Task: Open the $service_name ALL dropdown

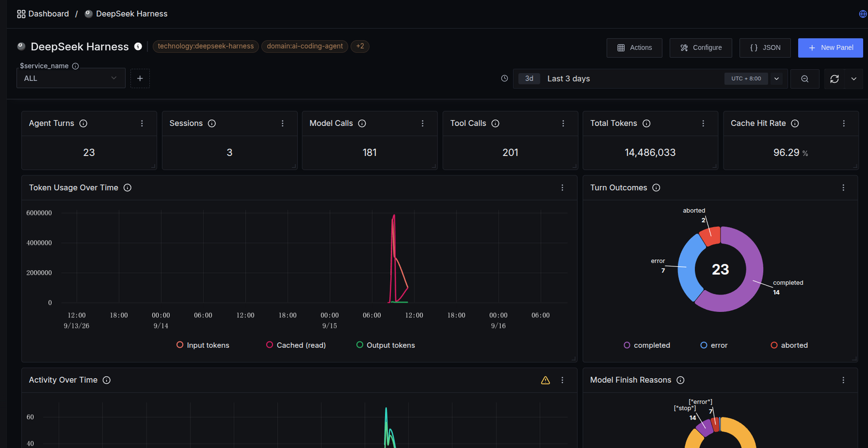Action: 71,78
